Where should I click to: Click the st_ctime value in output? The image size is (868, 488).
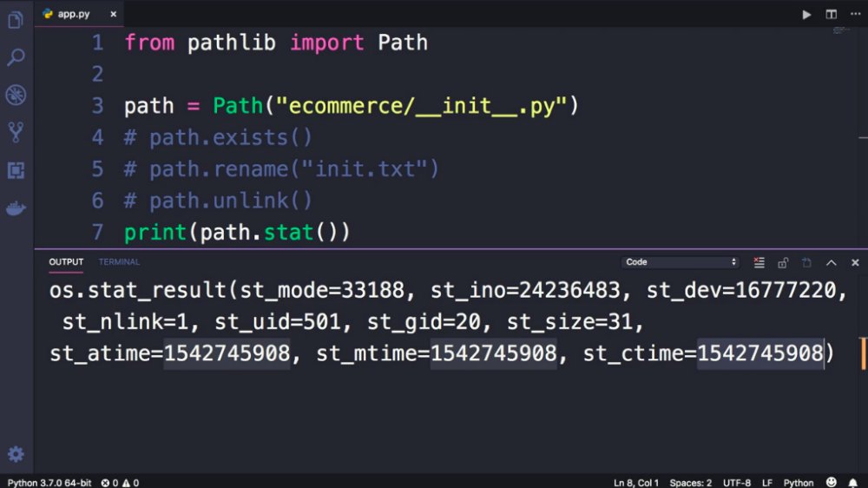[760, 353]
